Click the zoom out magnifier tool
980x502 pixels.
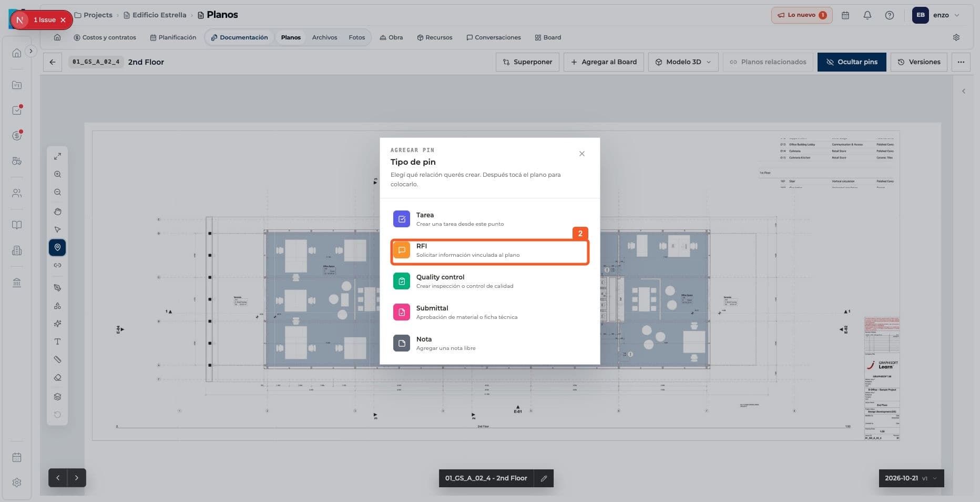click(x=57, y=193)
